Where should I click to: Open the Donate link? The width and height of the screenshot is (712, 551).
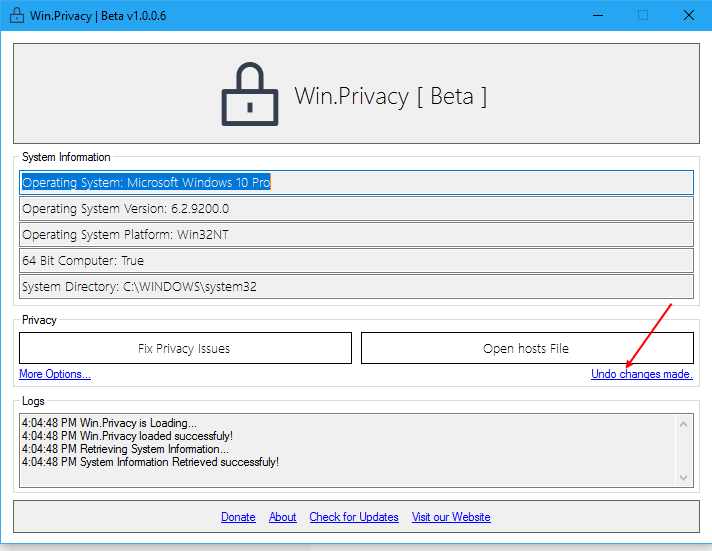[238, 517]
